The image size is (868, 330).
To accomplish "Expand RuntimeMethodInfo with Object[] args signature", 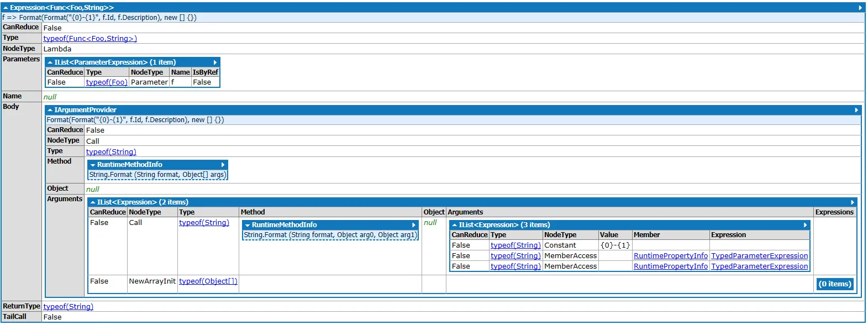I will click(93, 165).
